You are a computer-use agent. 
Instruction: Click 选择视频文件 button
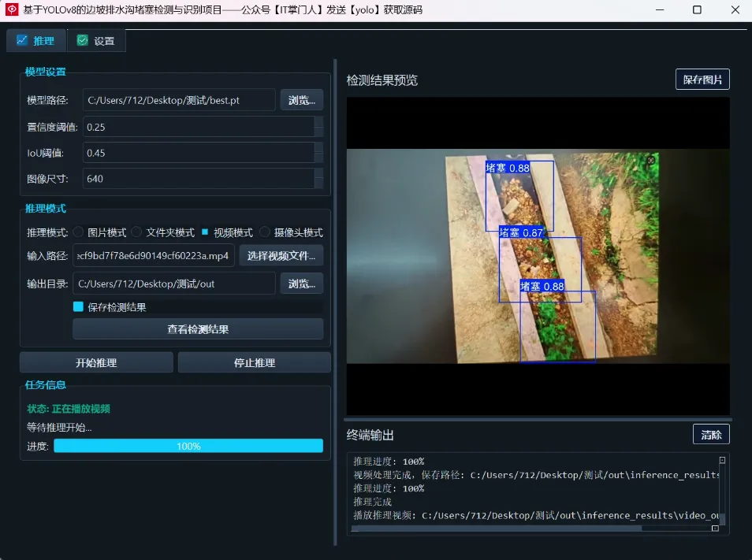281,255
